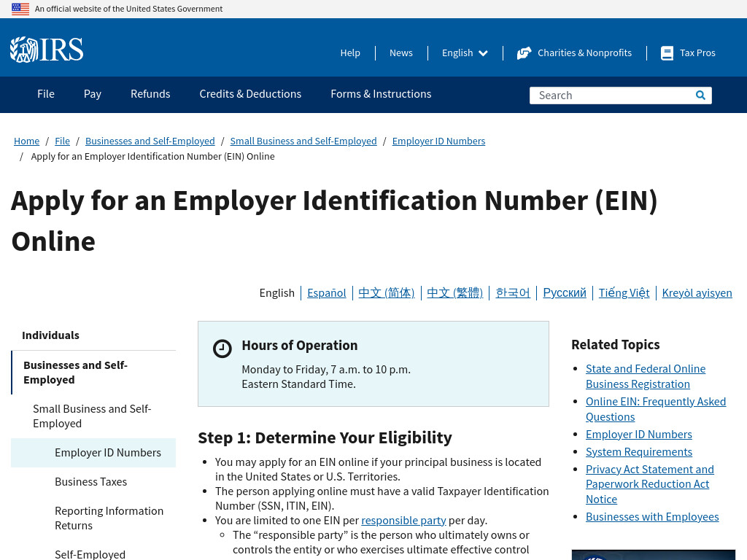The height and width of the screenshot is (560, 747).
Task: Open Forms & Instructions menu
Action: pos(381,94)
